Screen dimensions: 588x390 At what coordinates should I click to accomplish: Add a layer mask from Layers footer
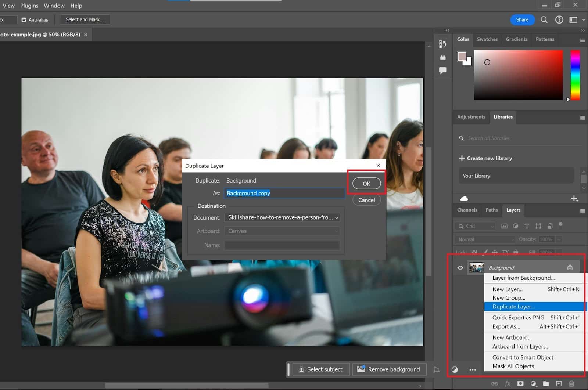(x=520, y=384)
